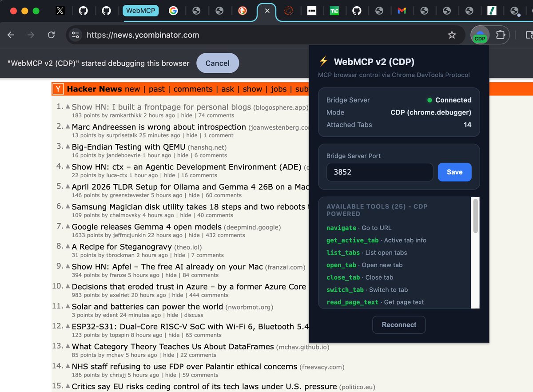This screenshot has width=533, height=392.
Task: Click the browser forward arrow
Action: pyautogui.click(x=31, y=35)
